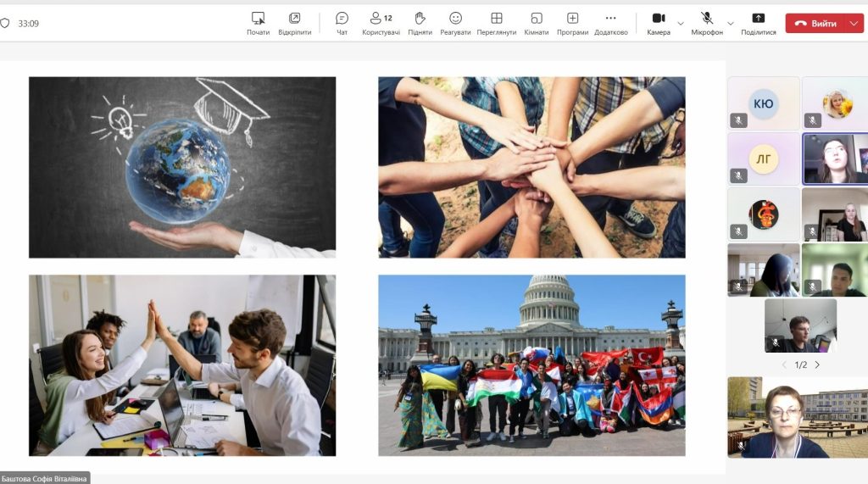Select the КЮ participant tile
868x484 pixels.
click(763, 103)
